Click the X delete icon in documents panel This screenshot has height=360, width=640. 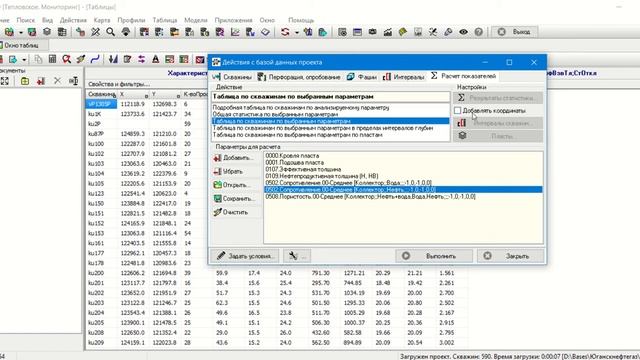(57, 81)
